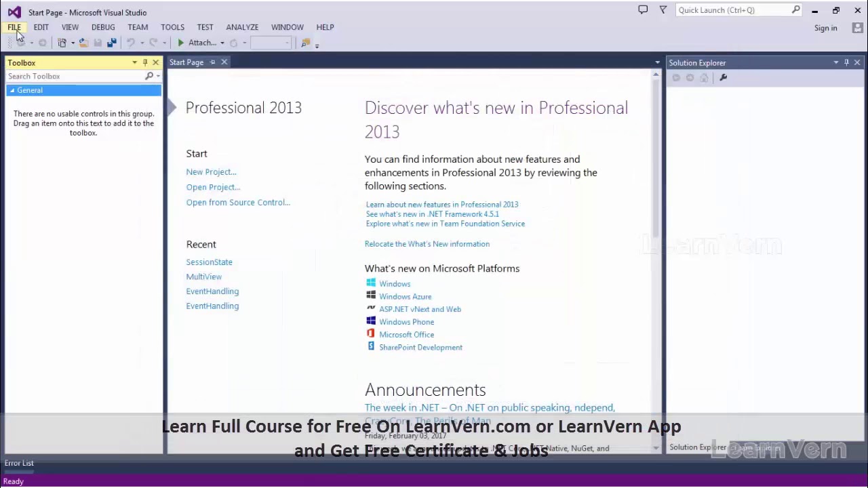Open the toolbar overflow options arrow

click(317, 45)
